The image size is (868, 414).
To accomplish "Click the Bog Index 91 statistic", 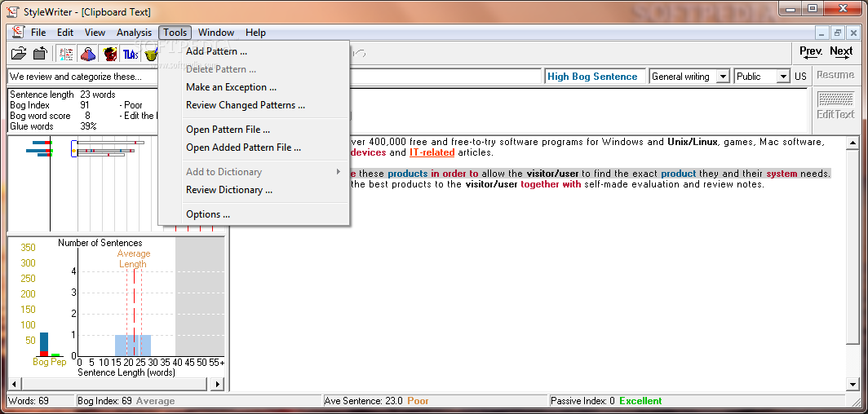I will pos(50,105).
